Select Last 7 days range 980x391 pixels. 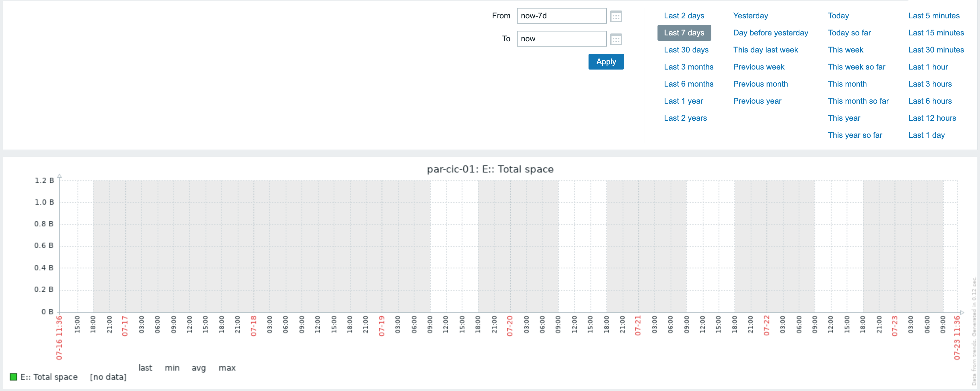684,33
